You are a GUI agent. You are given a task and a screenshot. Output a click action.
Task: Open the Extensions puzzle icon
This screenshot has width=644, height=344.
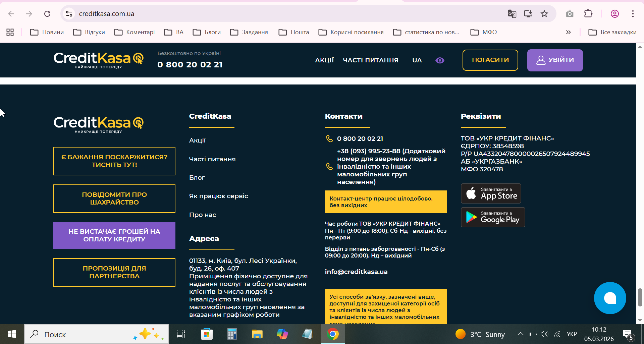pyautogui.click(x=588, y=14)
